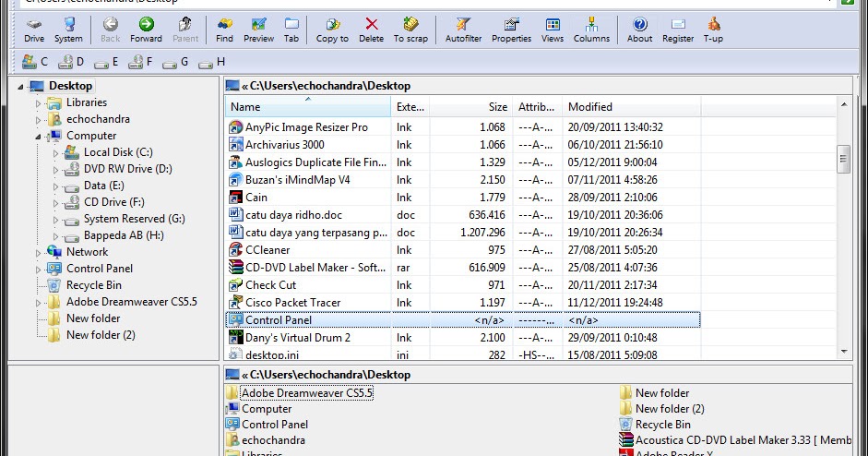
Task: Select System Reserved (G:) in tree
Action: click(134, 218)
